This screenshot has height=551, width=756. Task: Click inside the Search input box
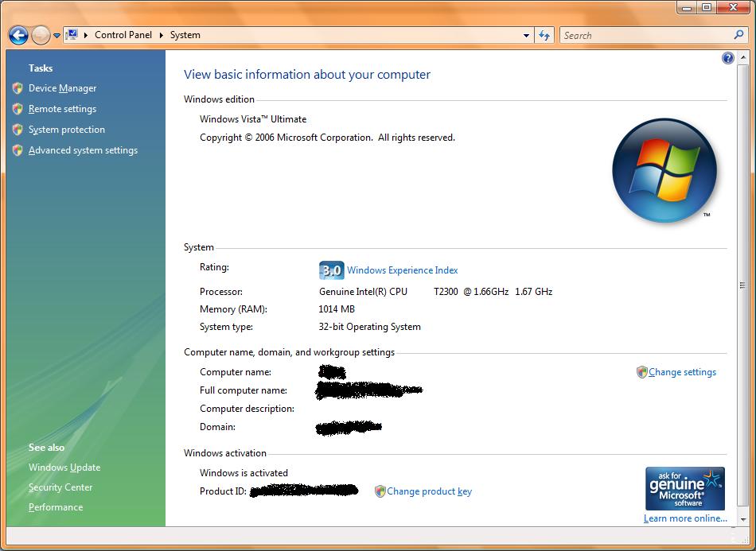(x=646, y=35)
